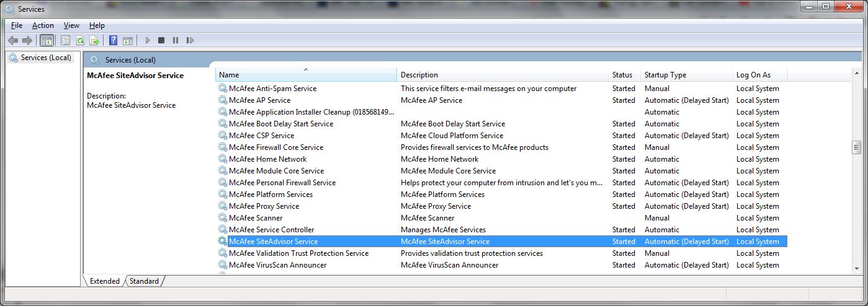The image size is (868, 306).
Task: Sort services by the Startup Type header
Action: point(686,75)
